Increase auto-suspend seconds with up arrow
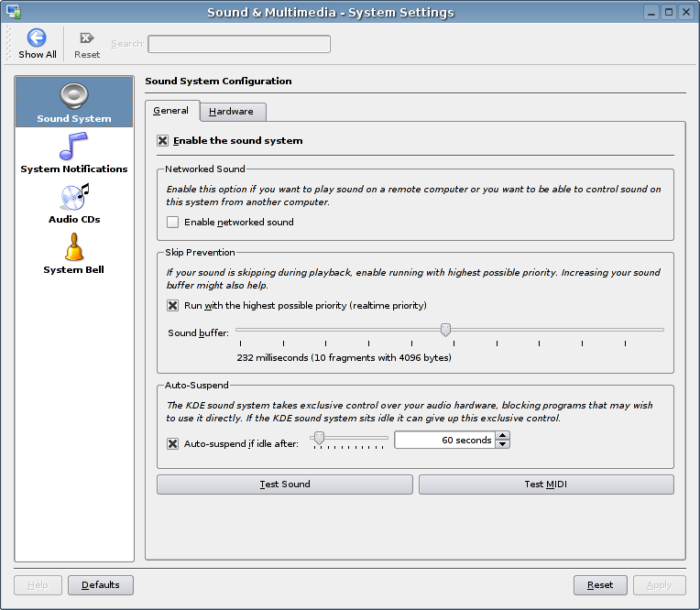 pyautogui.click(x=503, y=436)
